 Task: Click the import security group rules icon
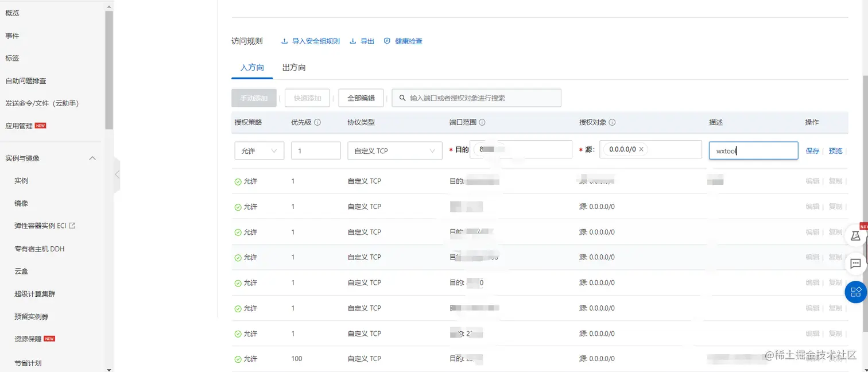click(x=284, y=41)
